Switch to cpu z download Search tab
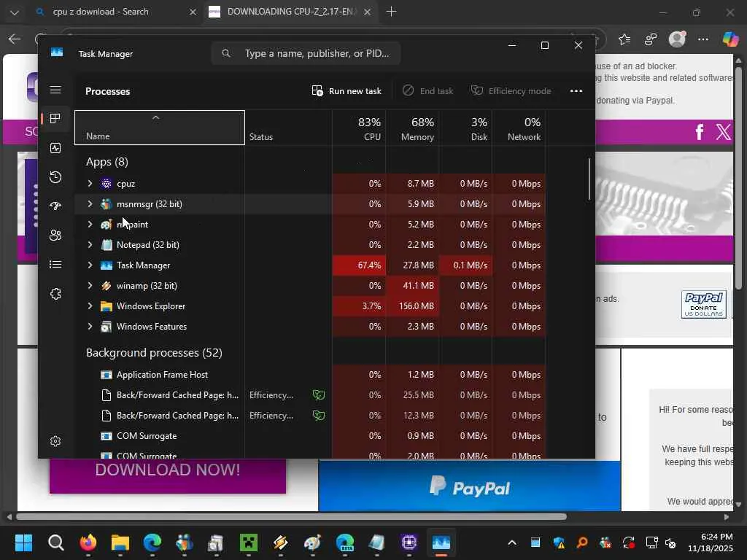The width and height of the screenshot is (747, 560). tap(116, 12)
